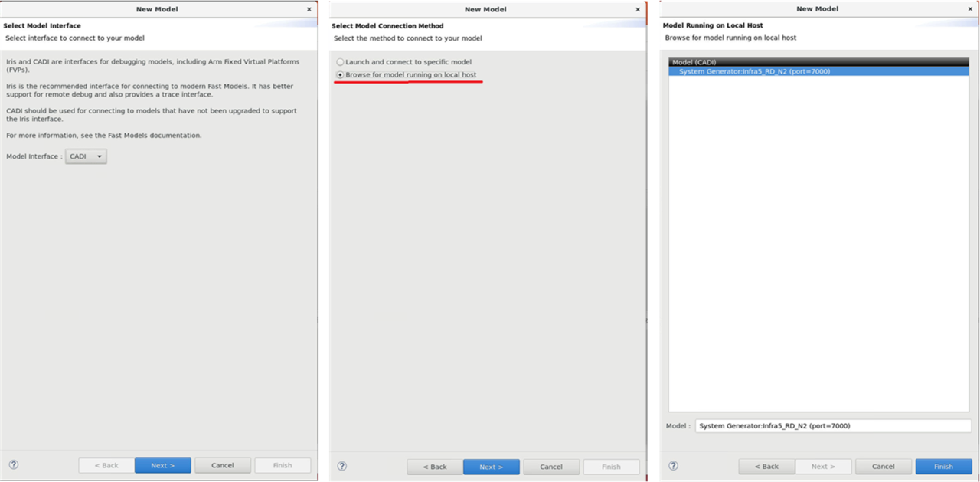Go Back from Model Running on Local Host dialog

[766, 466]
